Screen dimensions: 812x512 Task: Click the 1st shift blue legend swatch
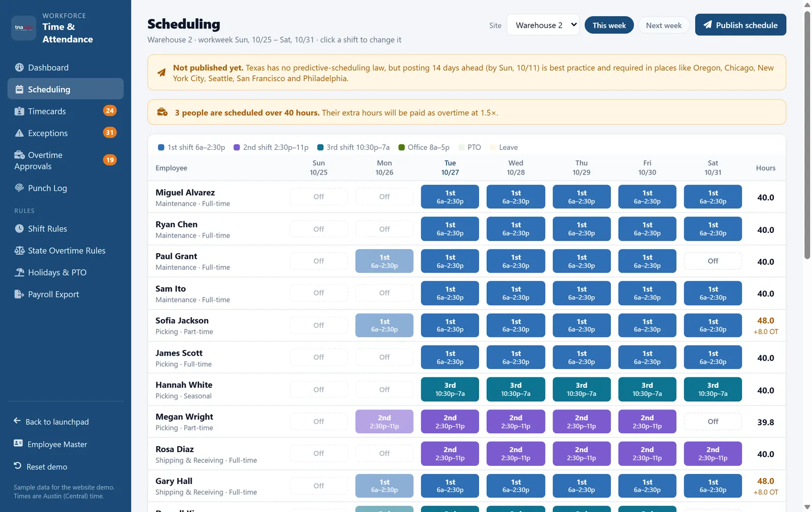tap(161, 147)
